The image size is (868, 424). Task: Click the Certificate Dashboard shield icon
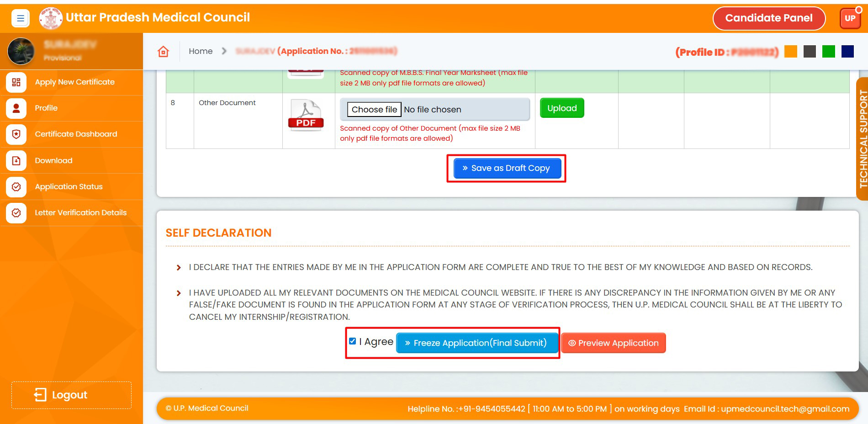pos(16,134)
